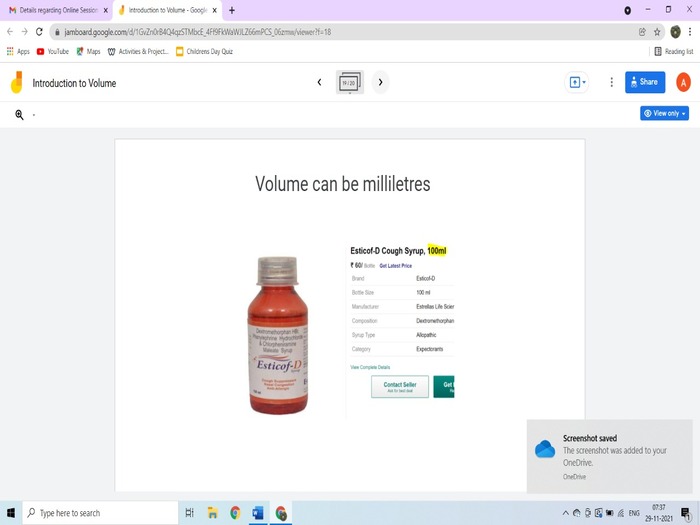Click the share-page icon in address bar
The image size is (700, 525).
click(x=642, y=32)
